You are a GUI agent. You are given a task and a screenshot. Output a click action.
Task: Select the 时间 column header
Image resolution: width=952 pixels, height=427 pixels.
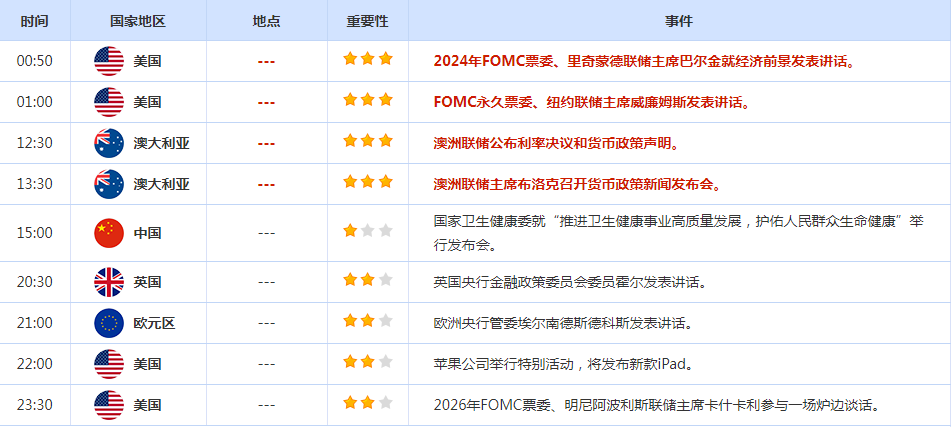pos(35,21)
